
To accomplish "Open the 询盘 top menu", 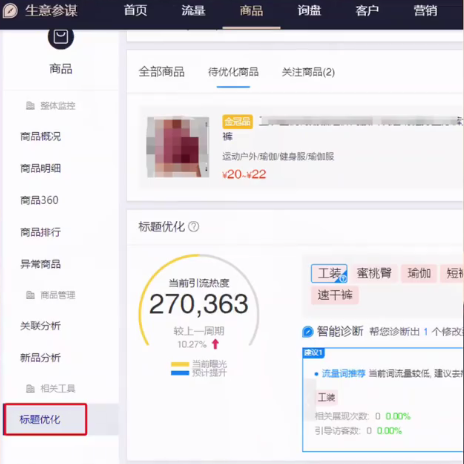I will pos(309,11).
